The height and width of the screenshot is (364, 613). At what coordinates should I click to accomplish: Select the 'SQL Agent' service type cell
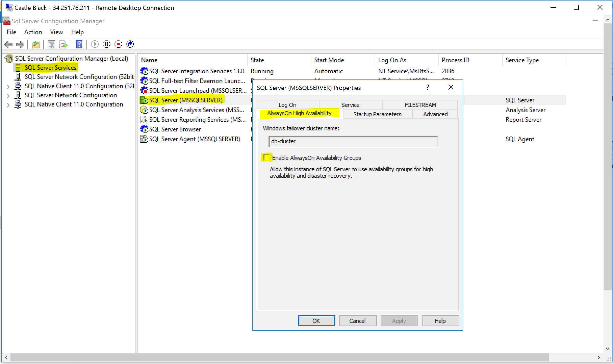pyautogui.click(x=520, y=139)
